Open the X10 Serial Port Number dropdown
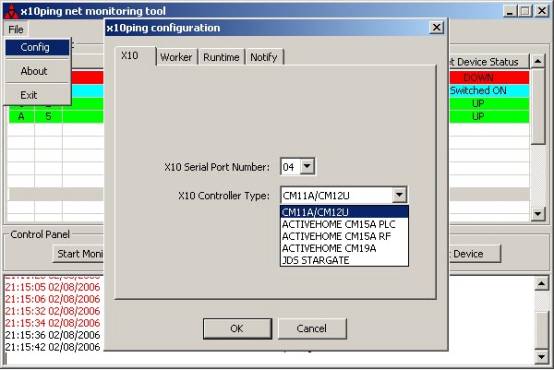Screen dimensions: 554x370 (307, 166)
